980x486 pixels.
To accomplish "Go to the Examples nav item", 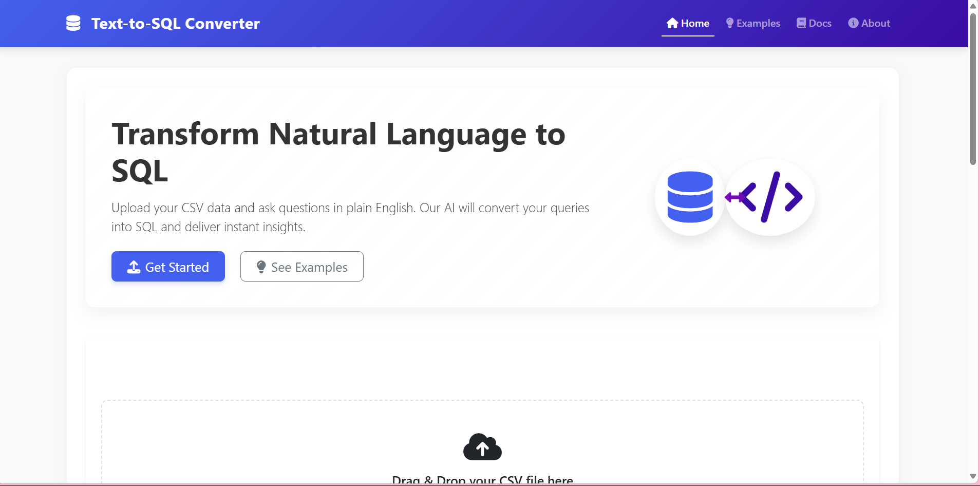I will point(753,23).
